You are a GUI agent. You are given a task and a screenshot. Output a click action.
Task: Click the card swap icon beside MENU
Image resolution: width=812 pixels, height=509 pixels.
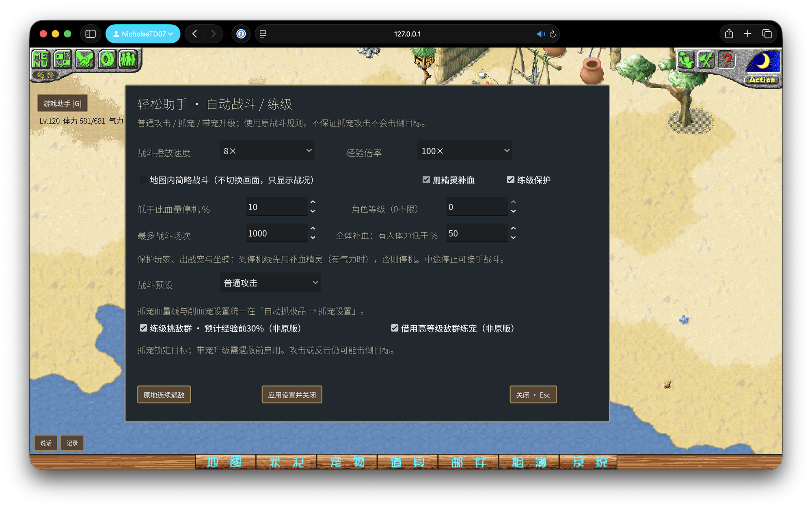pos(63,59)
